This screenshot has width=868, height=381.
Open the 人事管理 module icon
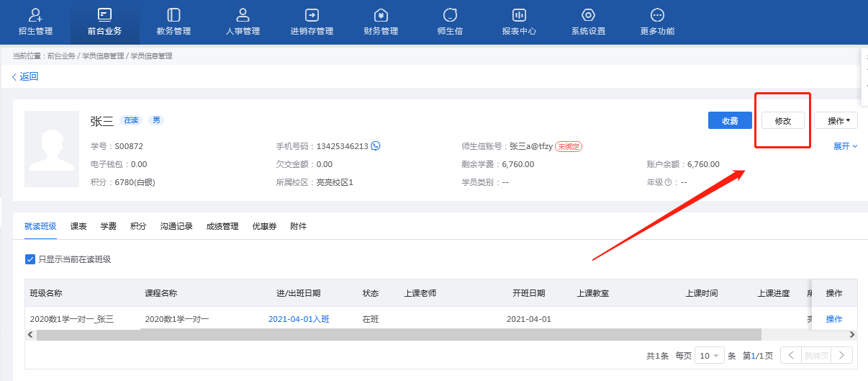(243, 14)
